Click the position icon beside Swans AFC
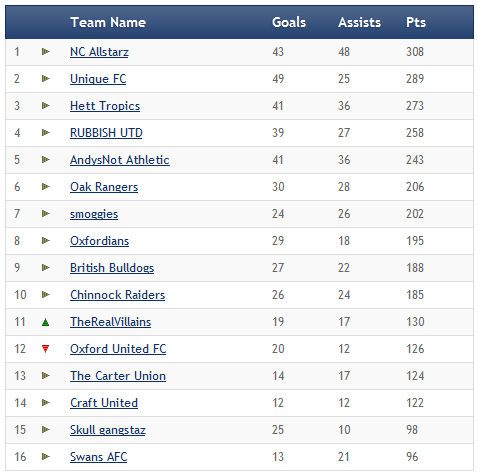This screenshot has height=475, width=477. pos(46,457)
